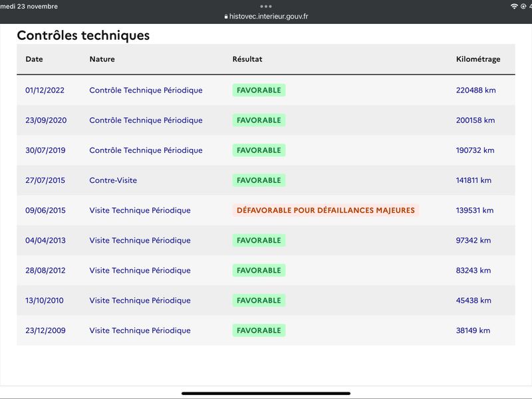The width and height of the screenshot is (532, 399).
Task: Click FAVORABLE badge in 28/08/2012 row
Action: (259, 271)
